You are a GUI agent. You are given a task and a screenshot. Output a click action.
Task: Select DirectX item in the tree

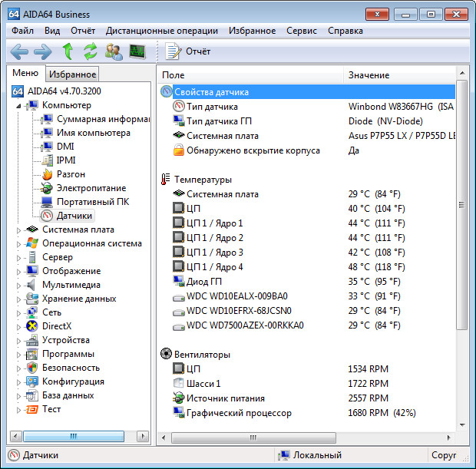56,326
